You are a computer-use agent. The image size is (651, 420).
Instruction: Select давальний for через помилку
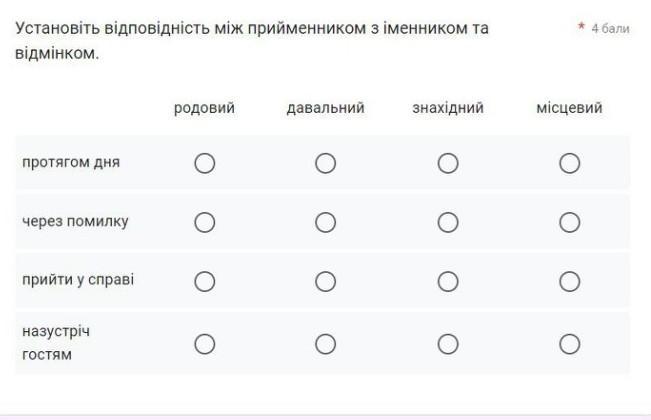[x=325, y=222]
